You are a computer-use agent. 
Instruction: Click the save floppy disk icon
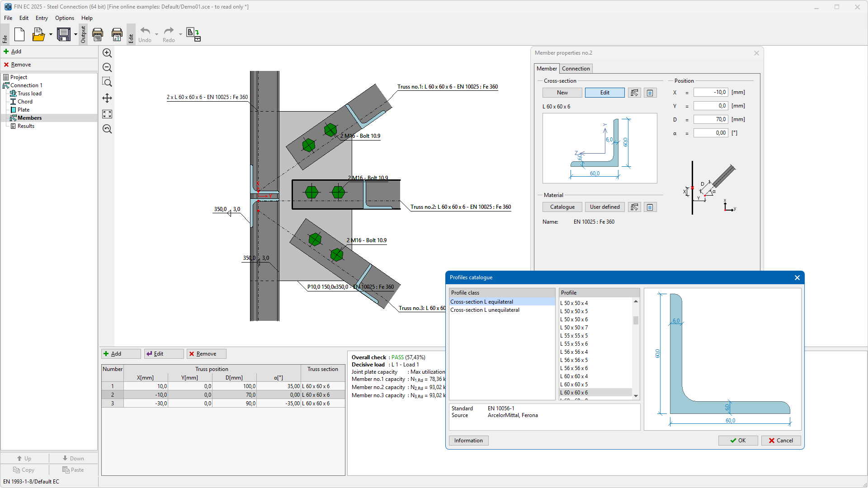pyautogui.click(x=64, y=34)
